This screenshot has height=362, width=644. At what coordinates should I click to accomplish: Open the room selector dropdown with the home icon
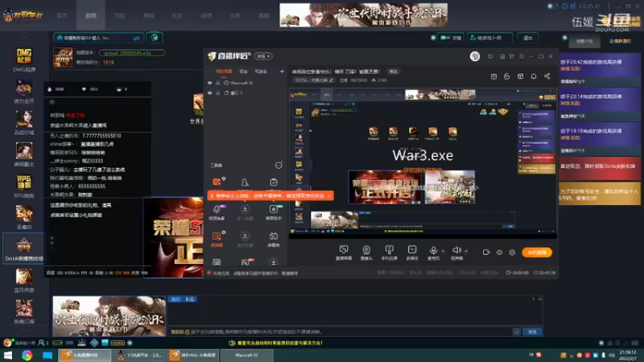click(98, 38)
